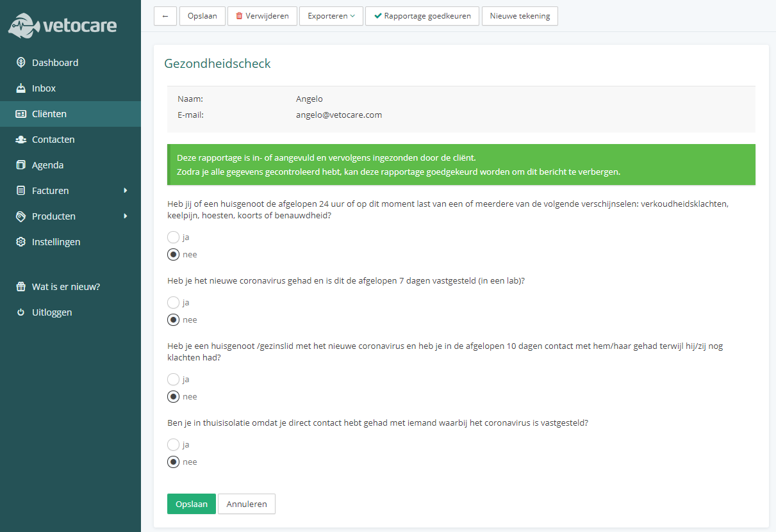Image resolution: width=776 pixels, height=532 pixels.
Task: Click the green notification banner message
Action: click(461, 165)
